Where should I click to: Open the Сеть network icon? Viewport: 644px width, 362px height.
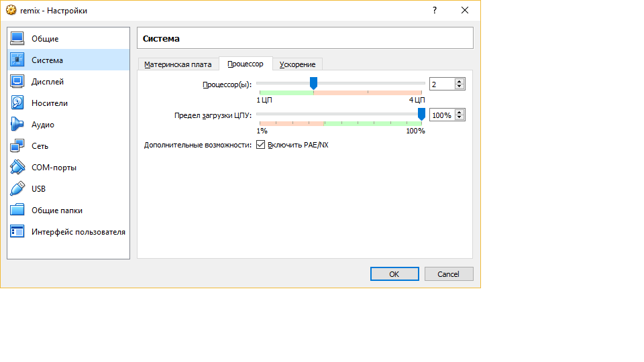17,146
